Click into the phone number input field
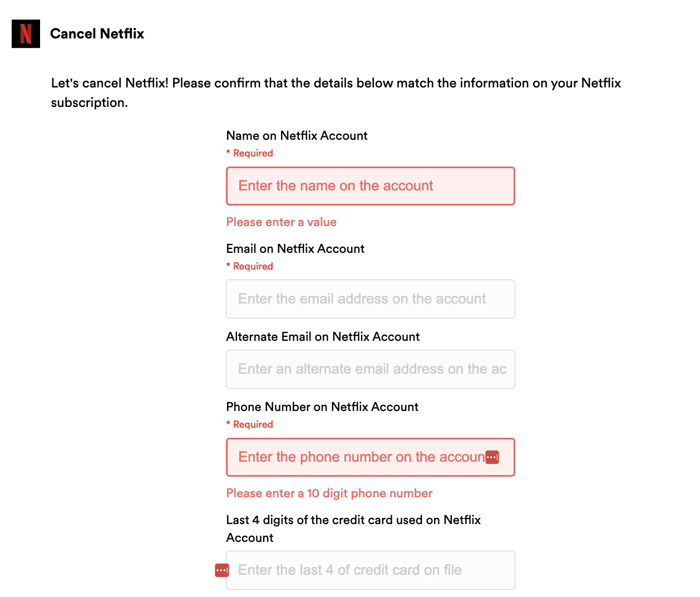The width and height of the screenshot is (700, 597). (x=356, y=457)
